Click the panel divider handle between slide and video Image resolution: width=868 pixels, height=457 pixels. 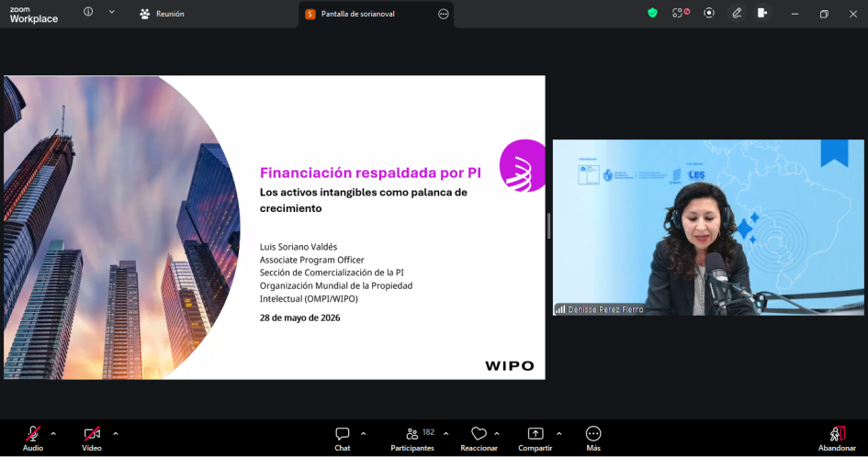548,227
